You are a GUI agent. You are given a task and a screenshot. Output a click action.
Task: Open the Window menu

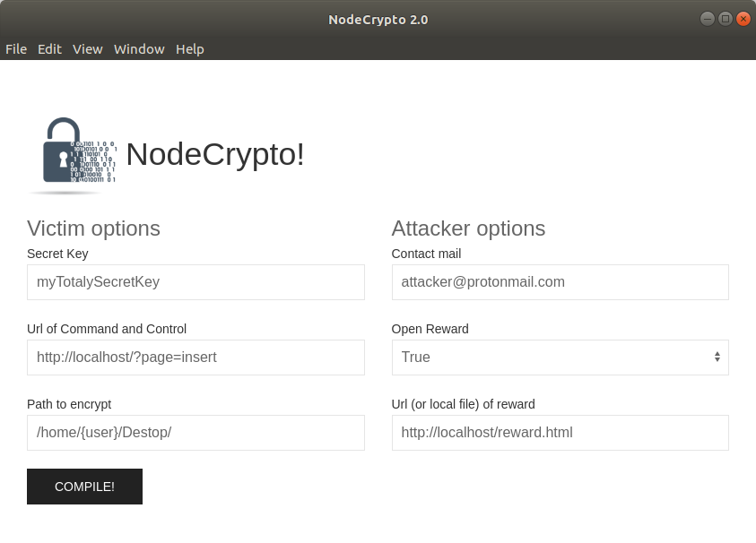(139, 49)
